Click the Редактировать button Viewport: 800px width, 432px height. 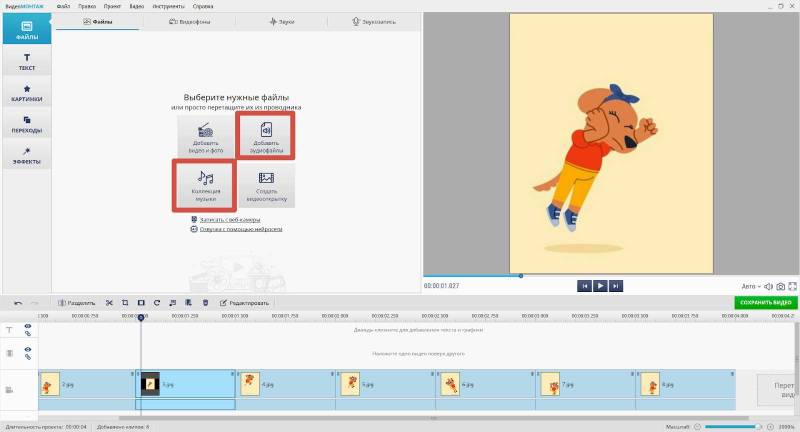pyautogui.click(x=244, y=303)
